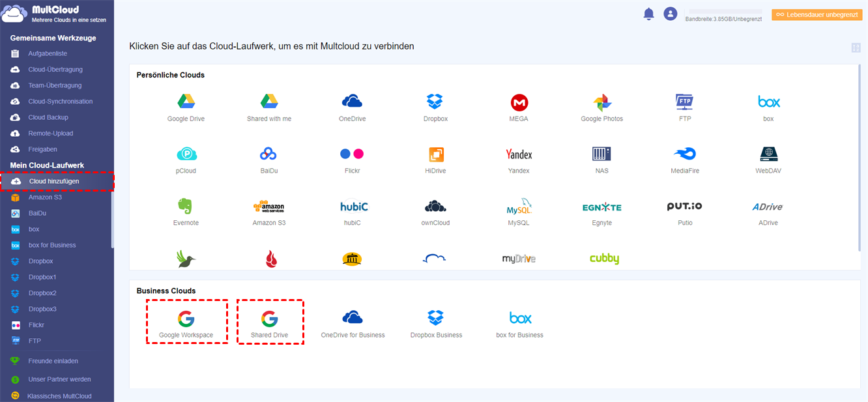Select the WebDAV icon

click(x=769, y=154)
